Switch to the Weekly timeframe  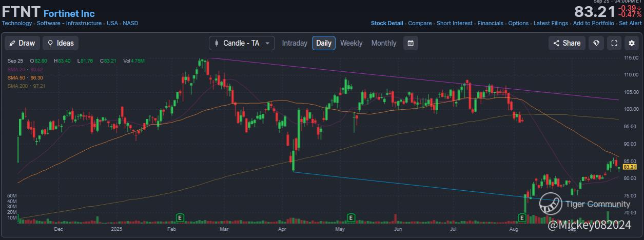[x=351, y=43]
